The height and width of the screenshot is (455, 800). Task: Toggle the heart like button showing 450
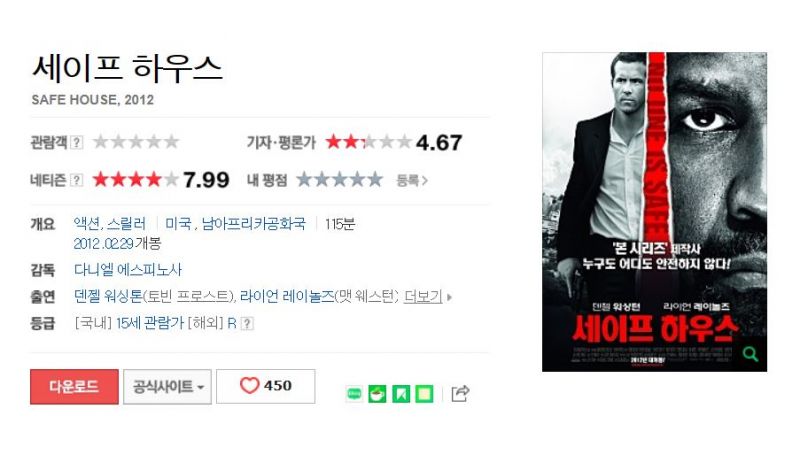click(x=265, y=386)
